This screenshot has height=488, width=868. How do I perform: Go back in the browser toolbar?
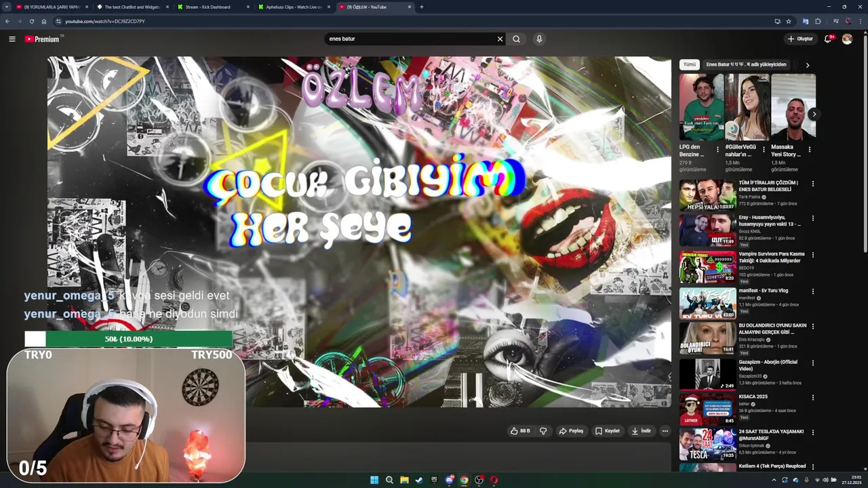(7, 21)
